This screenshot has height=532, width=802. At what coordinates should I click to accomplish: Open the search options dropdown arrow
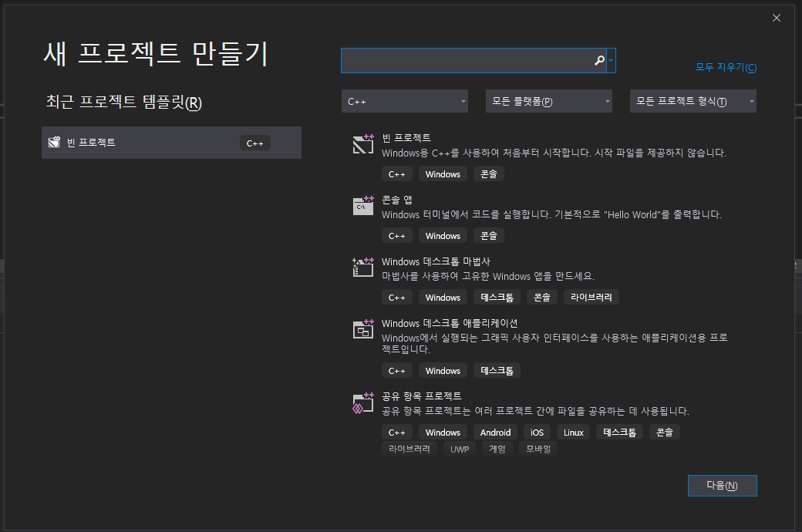612,60
